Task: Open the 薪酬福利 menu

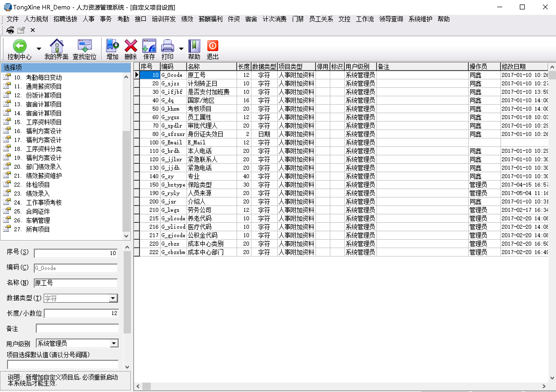Action: tap(210, 19)
